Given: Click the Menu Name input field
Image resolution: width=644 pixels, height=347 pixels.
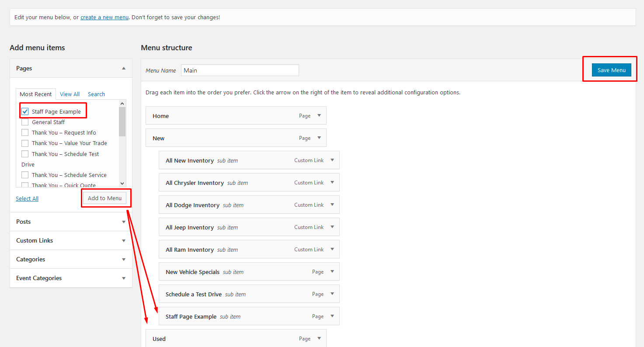Looking at the screenshot, I should click(240, 70).
